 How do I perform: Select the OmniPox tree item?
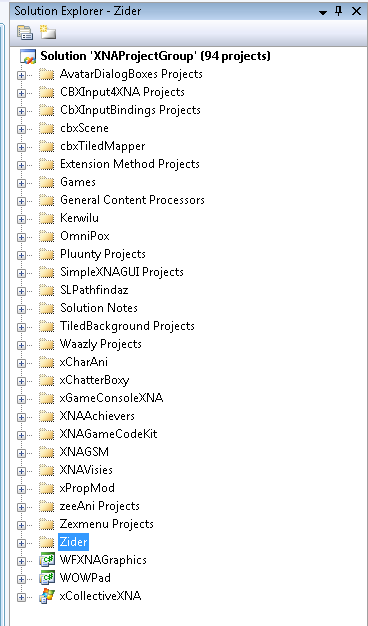pos(85,236)
